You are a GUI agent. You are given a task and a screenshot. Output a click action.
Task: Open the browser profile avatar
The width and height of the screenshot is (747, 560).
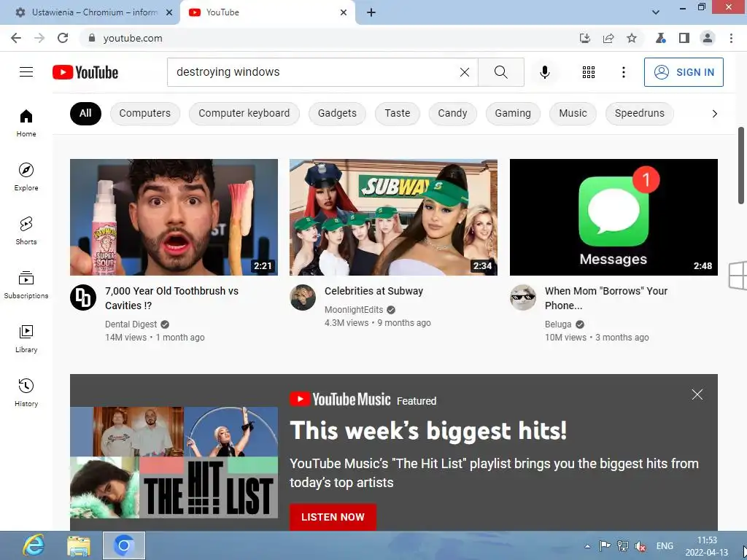coord(708,38)
